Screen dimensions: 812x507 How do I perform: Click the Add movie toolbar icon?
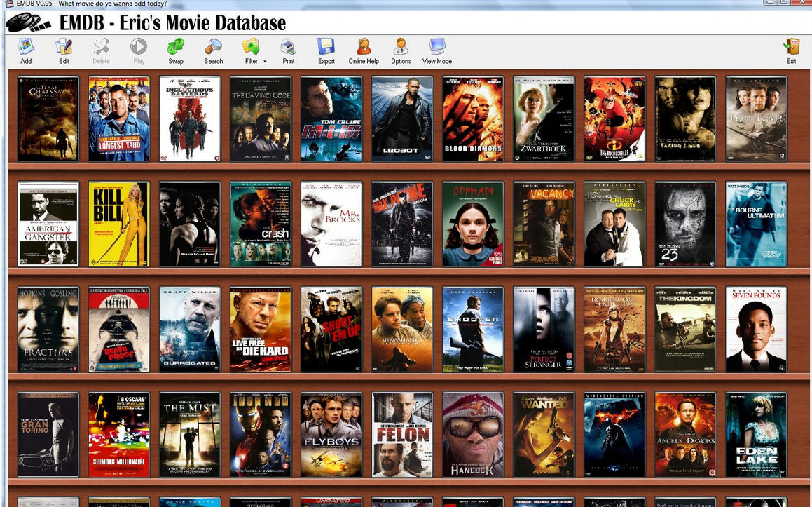(26, 50)
